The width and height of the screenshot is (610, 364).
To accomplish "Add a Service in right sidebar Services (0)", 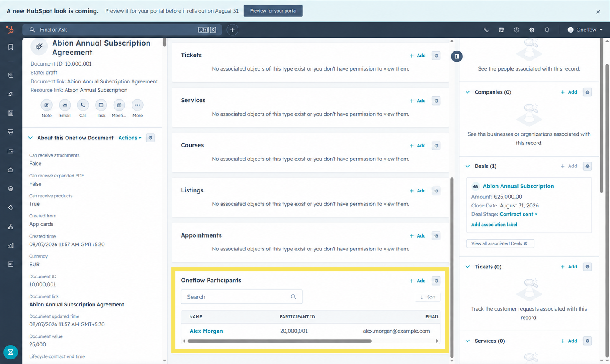I will pos(569,341).
